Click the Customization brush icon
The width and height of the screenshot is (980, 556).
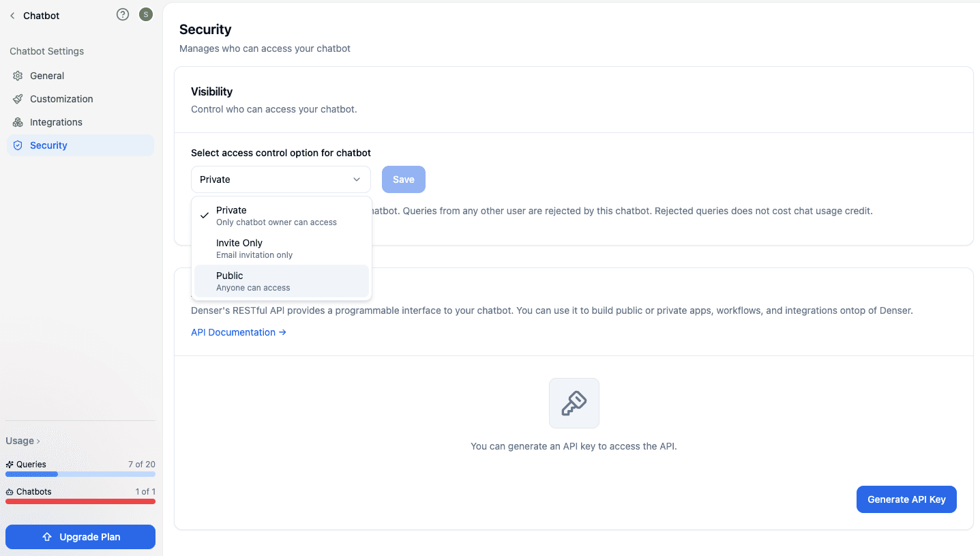(x=17, y=98)
